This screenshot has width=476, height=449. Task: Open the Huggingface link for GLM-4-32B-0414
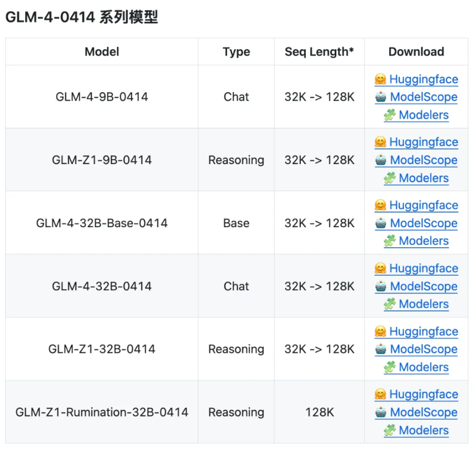pyautogui.click(x=423, y=268)
